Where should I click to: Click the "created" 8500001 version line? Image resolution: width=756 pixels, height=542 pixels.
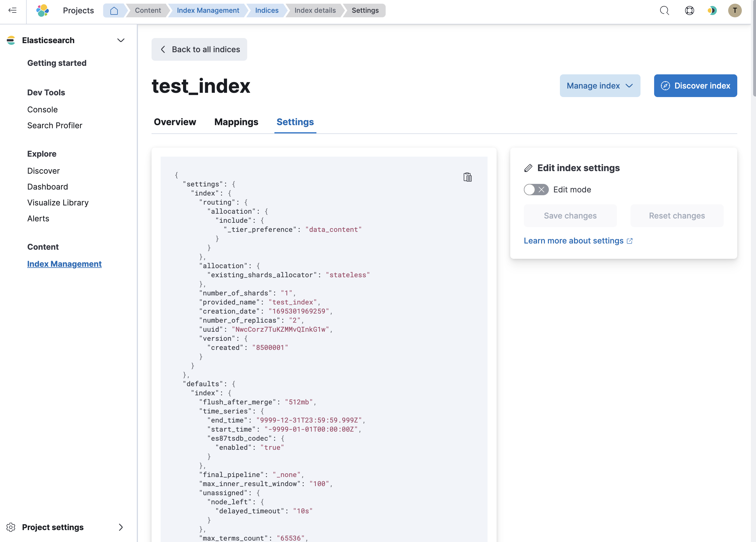click(248, 348)
